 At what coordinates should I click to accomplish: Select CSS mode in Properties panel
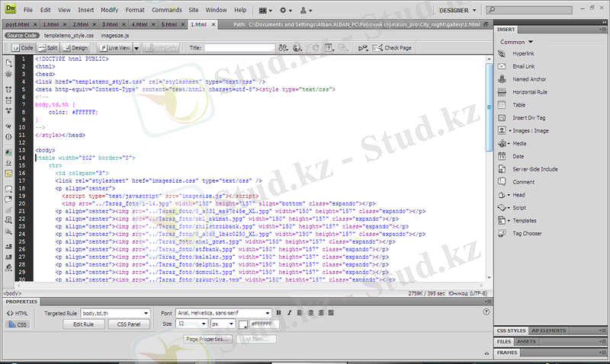point(17,324)
